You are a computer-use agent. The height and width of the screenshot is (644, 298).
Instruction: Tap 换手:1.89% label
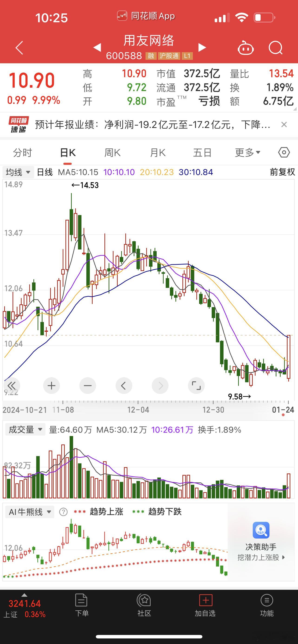[219, 430]
